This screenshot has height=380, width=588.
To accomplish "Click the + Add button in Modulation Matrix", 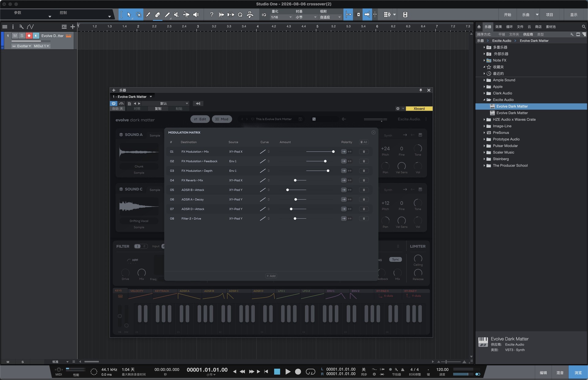I will click(271, 276).
